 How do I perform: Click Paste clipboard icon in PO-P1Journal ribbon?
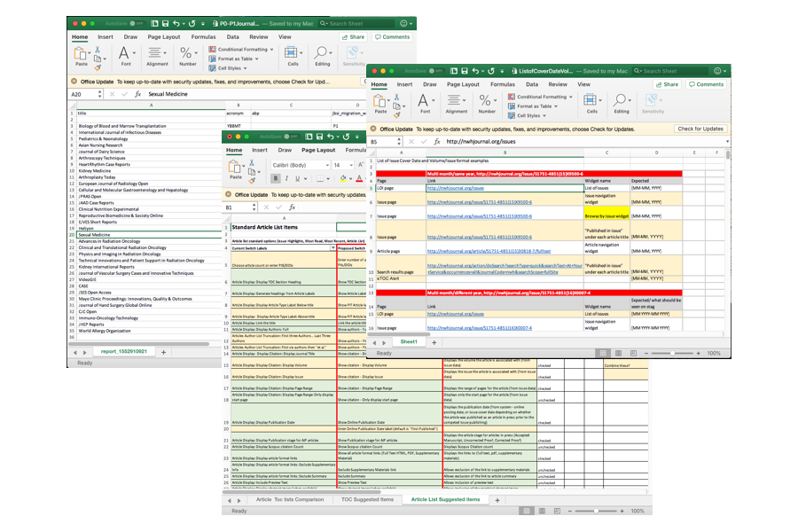click(82, 53)
